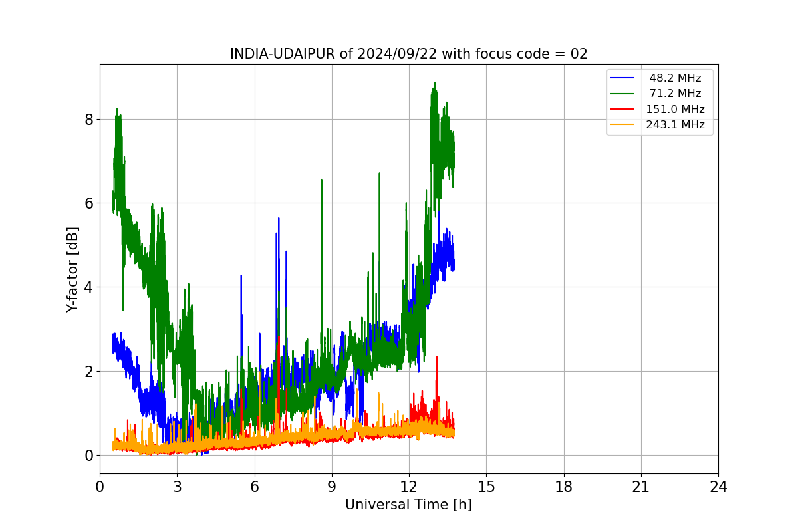Image resolution: width=798 pixels, height=532 pixels.
Task: Click the red line swatch in legend
Action: pyautogui.click(x=622, y=110)
